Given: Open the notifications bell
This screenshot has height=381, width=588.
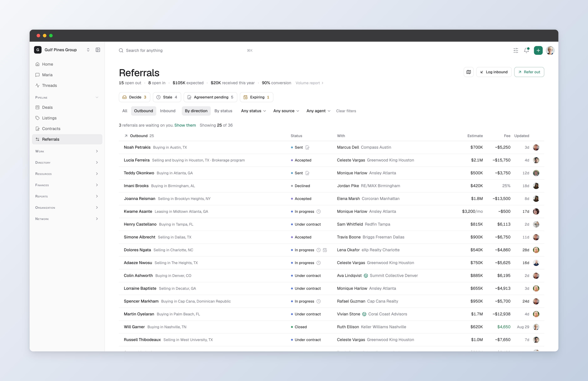Looking at the screenshot, I should tap(526, 50).
